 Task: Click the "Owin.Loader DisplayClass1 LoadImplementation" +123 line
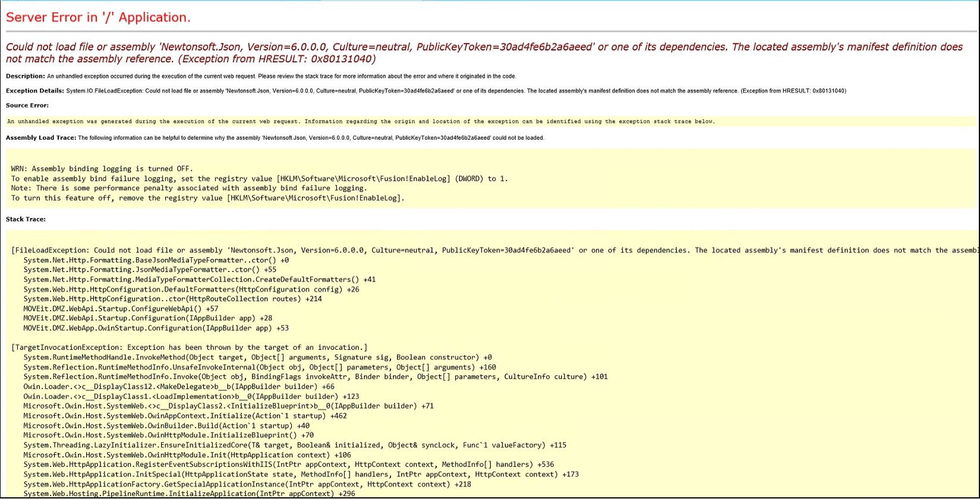191,396
